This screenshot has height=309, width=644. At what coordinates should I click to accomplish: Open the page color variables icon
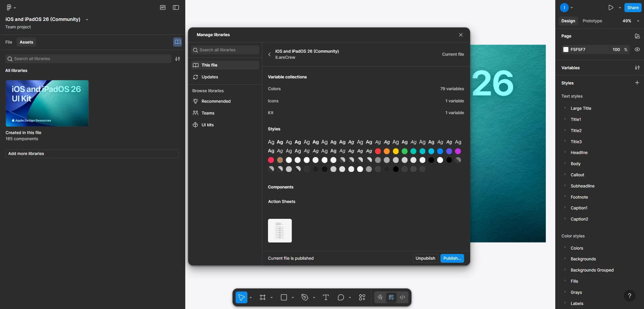click(637, 36)
